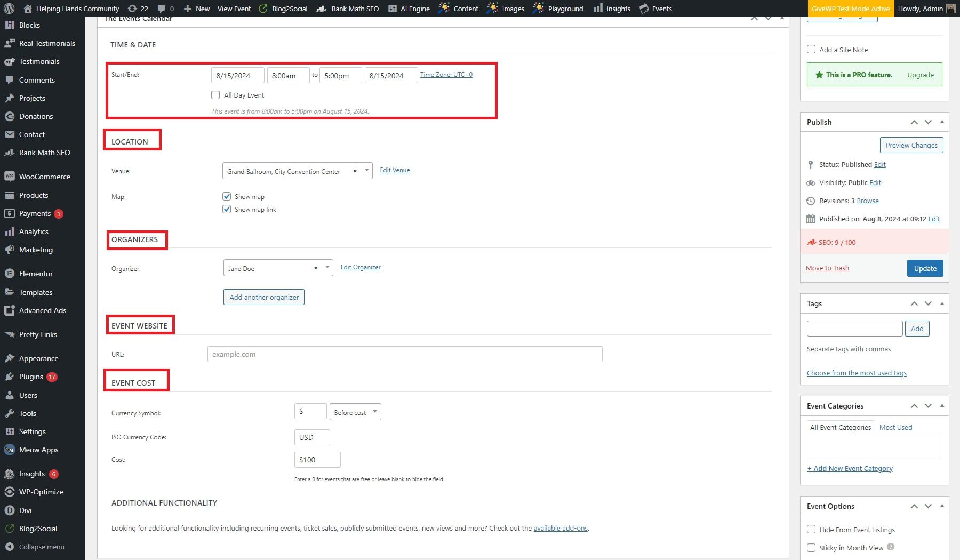The height and width of the screenshot is (560, 960).
Task: Expand the Organizer dropdown showing Jane Doe
Action: click(327, 268)
